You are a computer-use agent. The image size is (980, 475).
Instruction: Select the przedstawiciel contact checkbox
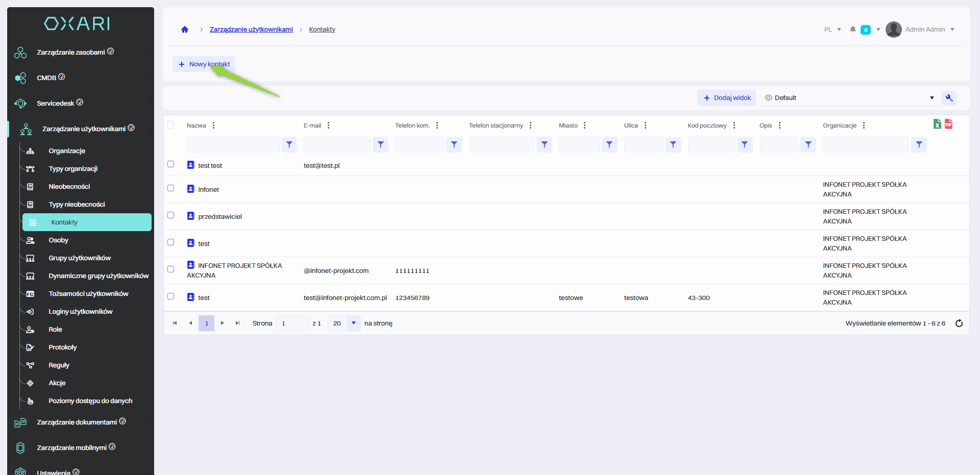[x=171, y=215]
